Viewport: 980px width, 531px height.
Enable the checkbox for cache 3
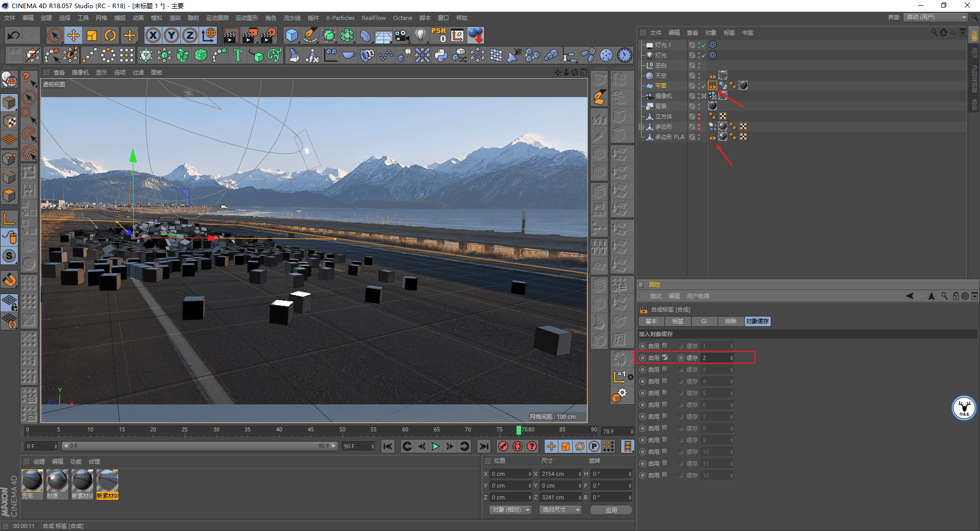[665, 369]
